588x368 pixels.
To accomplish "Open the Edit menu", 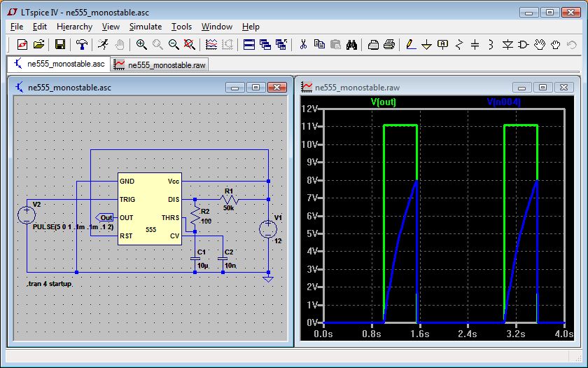I will (40, 27).
